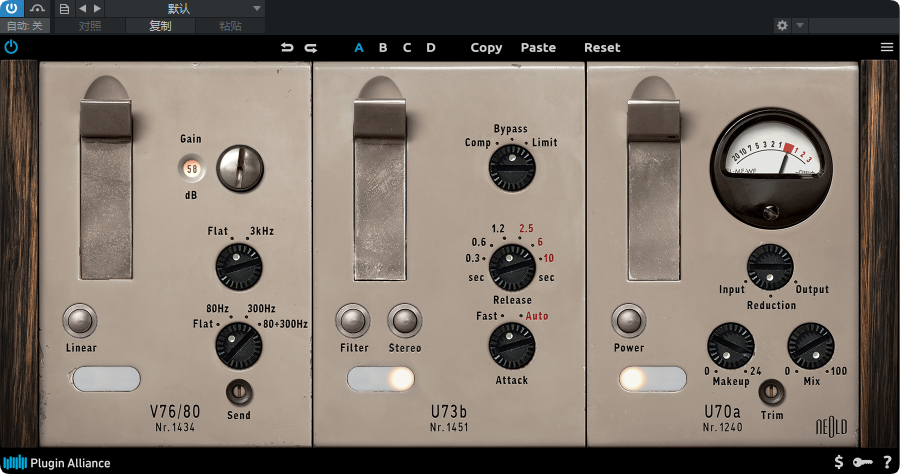Click the Attack Fast / Auto knob
This screenshot has height=474, width=900.
512,346
